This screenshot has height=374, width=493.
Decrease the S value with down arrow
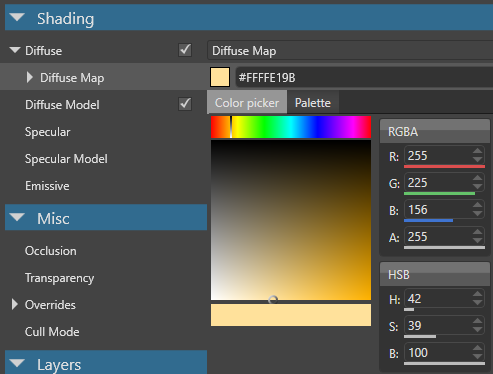478,330
